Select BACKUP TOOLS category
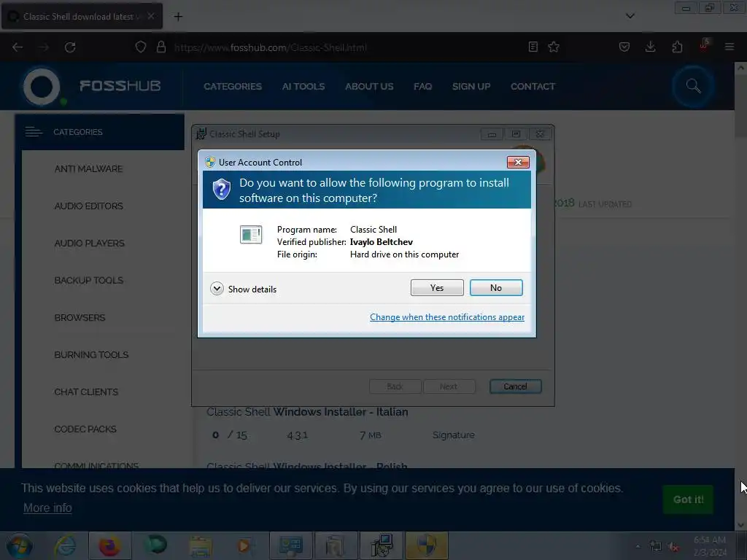Screen dimensions: 747x560 pyautogui.click(x=88, y=280)
